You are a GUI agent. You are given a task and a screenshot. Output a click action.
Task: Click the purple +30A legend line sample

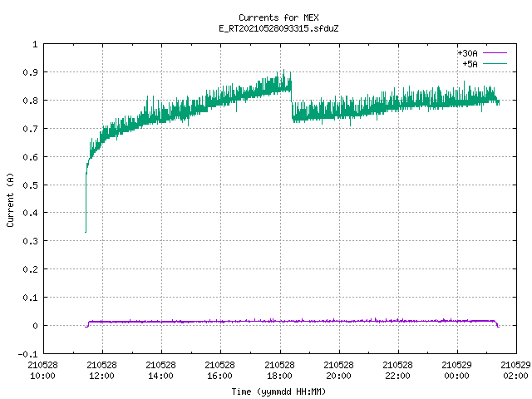(x=495, y=53)
